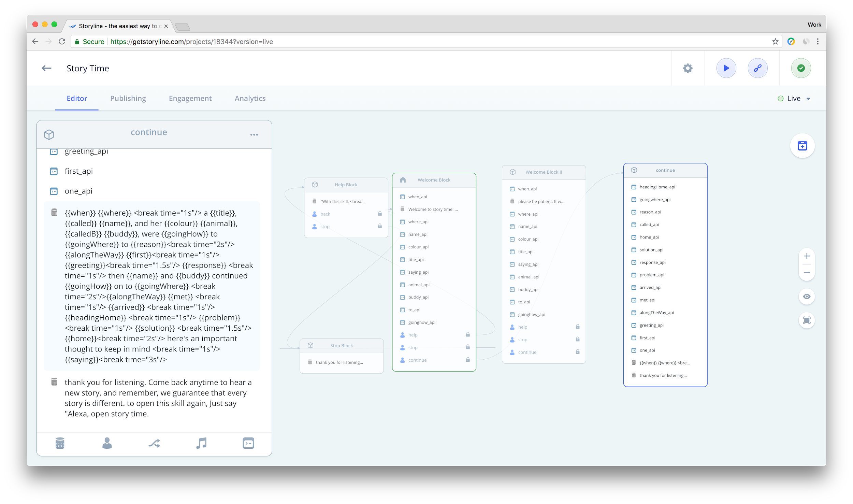Add a speech step with the database icon
This screenshot has width=853, height=504.
click(60, 443)
